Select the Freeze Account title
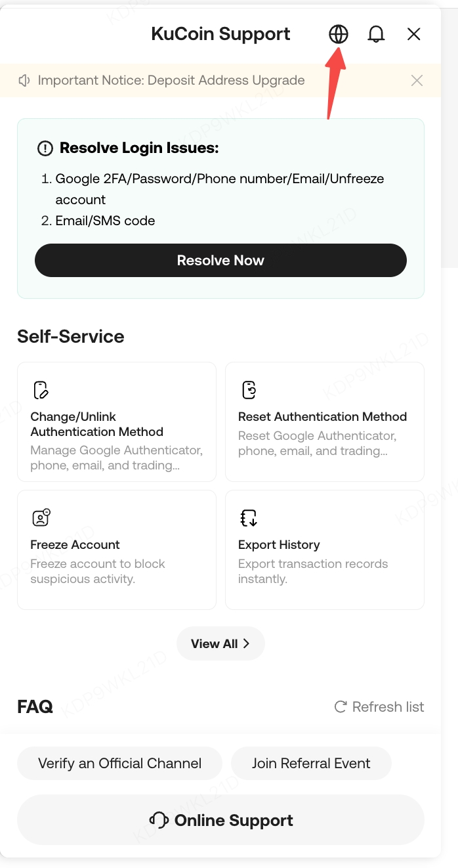The height and width of the screenshot is (868, 458). pyautogui.click(x=75, y=545)
